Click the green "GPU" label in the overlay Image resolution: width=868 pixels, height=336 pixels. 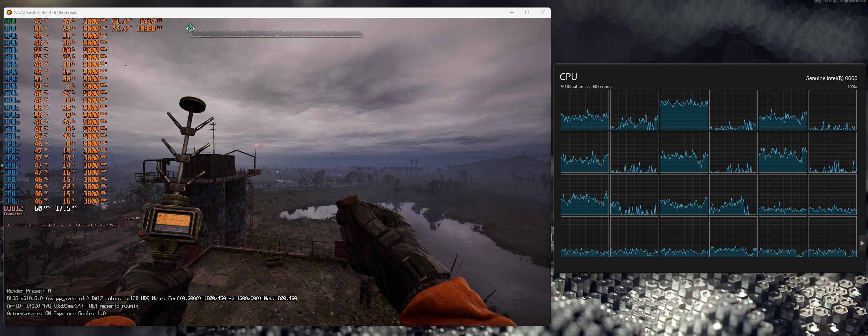tap(10, 22)
